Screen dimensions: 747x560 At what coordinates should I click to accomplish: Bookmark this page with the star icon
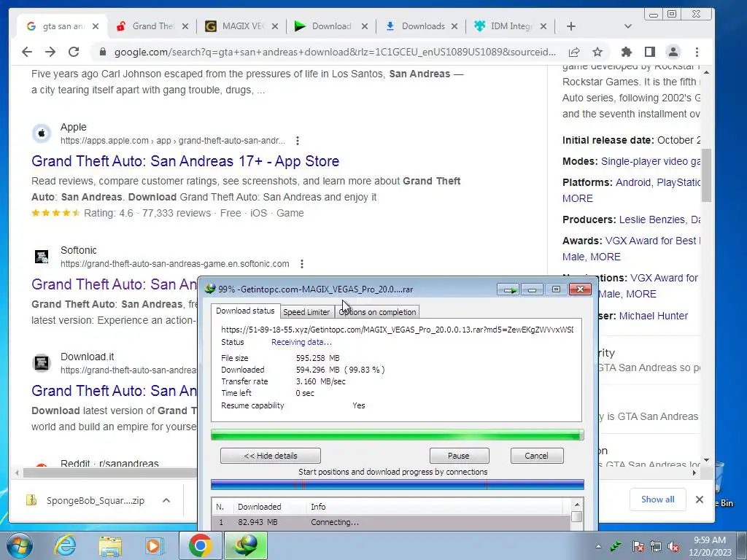[x=597, y=52]
